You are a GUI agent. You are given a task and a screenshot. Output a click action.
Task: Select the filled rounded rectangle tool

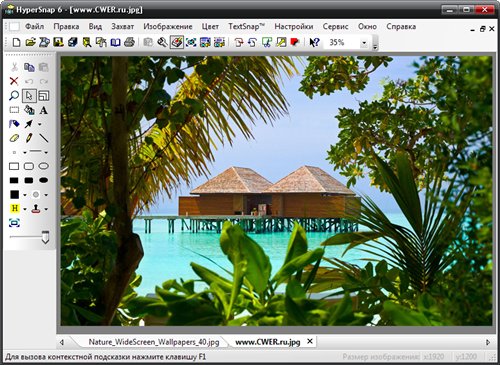coord(29,180)
